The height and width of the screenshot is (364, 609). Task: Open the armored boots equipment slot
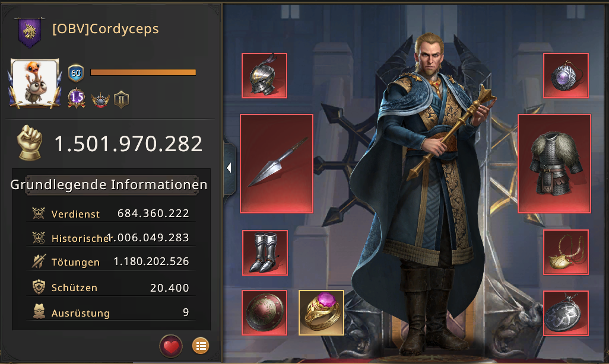click(x=265, y=253)
